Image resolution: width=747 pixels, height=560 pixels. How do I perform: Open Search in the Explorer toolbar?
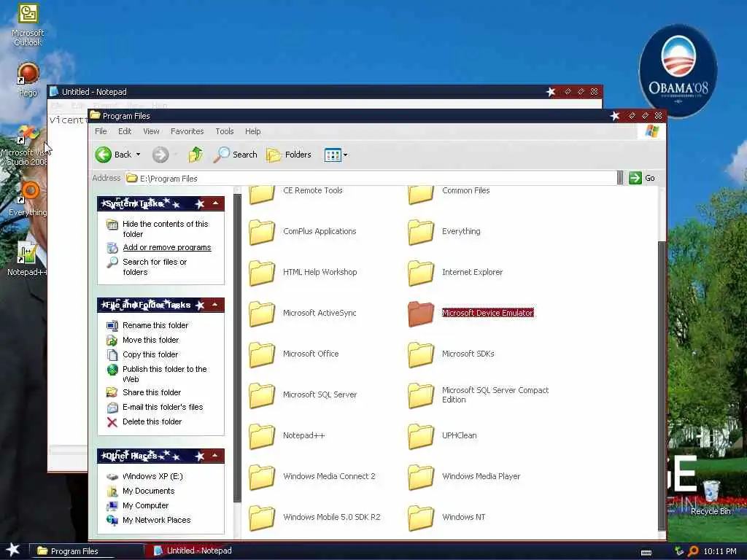point(236,155)
